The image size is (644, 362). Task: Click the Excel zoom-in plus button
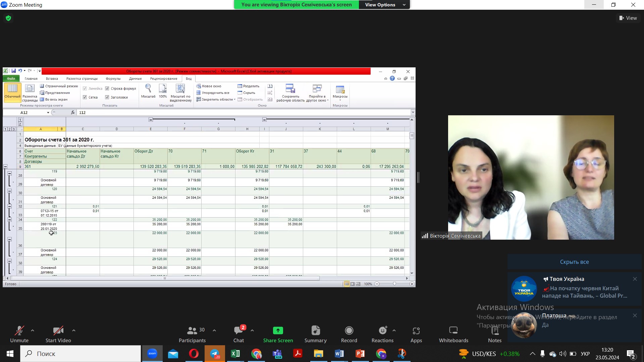[x=412, y=284]
